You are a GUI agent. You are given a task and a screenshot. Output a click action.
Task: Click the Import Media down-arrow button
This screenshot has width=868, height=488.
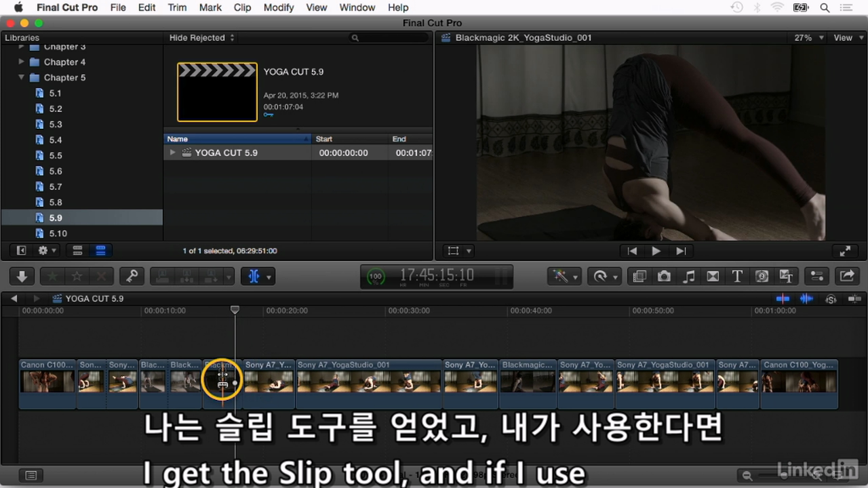click(22, 277)
